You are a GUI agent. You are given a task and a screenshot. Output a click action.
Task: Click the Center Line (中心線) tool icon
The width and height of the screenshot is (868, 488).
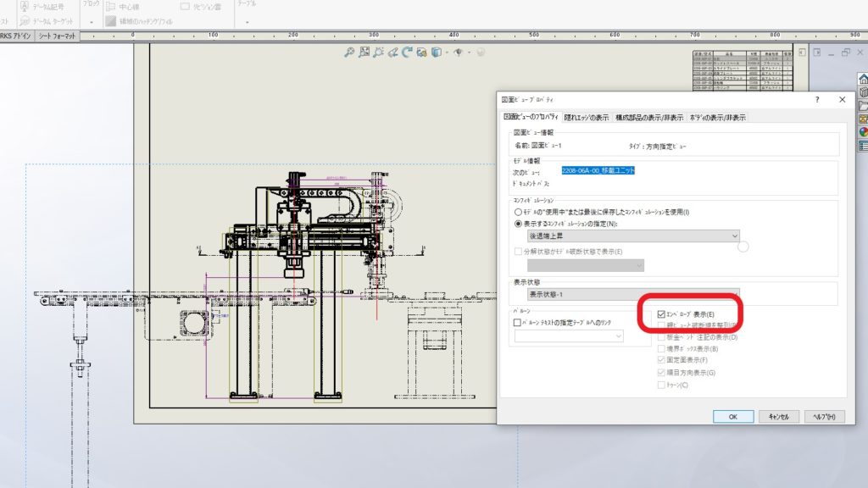(x=112, y=6)
